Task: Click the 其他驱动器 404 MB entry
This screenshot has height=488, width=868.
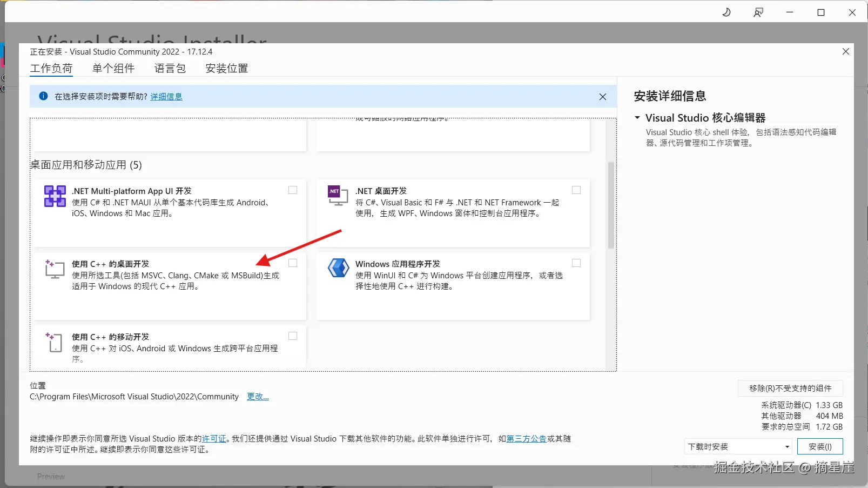Action: pyautogui.click(x=802, y=416)
